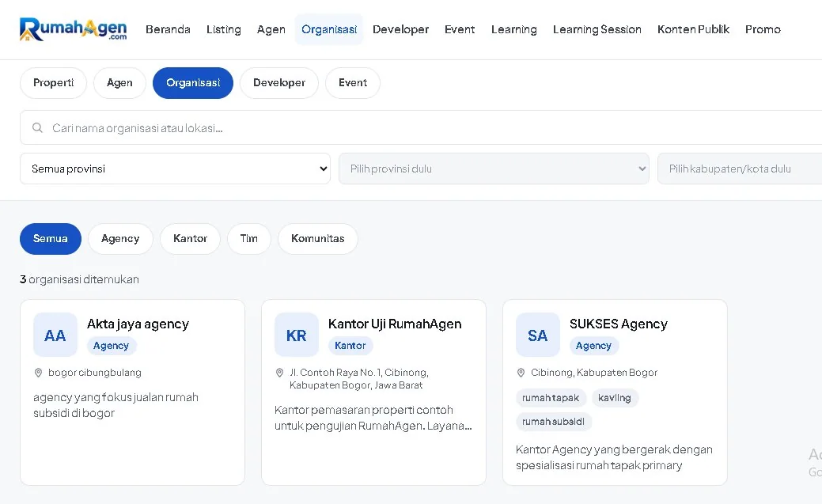This screenshot has height=504, width=822.
Task: Open the Kantor Uji RumahAgen title
Action: tap(395, 324)
